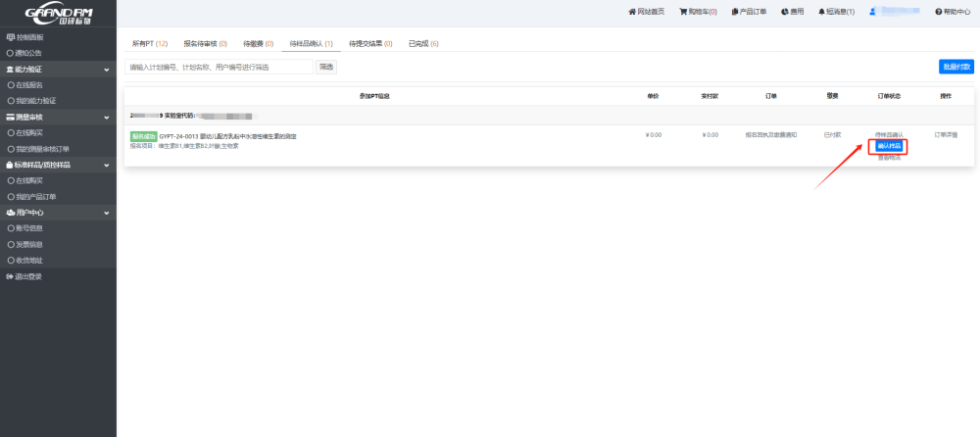The image size is (980, 437).
Task: Collapse the 能力验证 sidebar section
Action: (x=107, y=70)
